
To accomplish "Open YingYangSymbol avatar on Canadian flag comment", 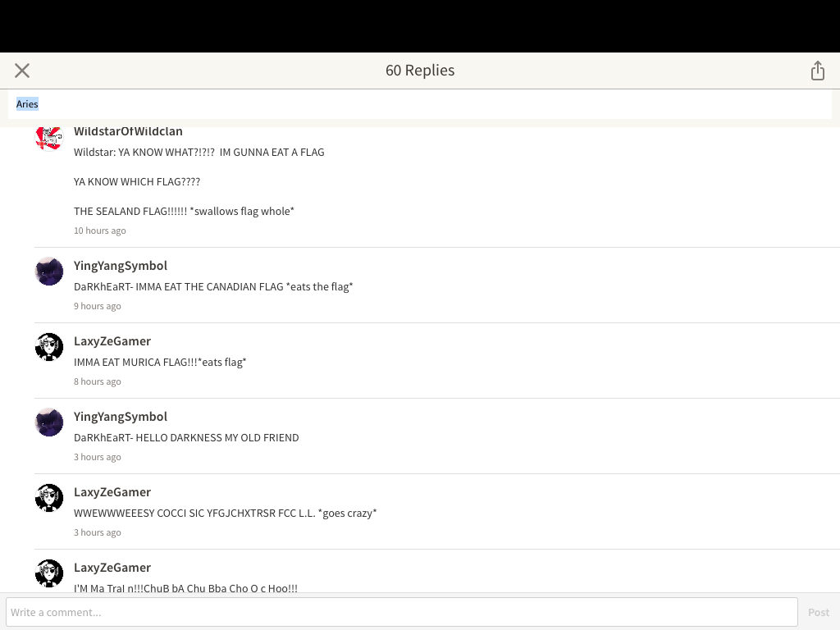I will [x=49, y=271].
